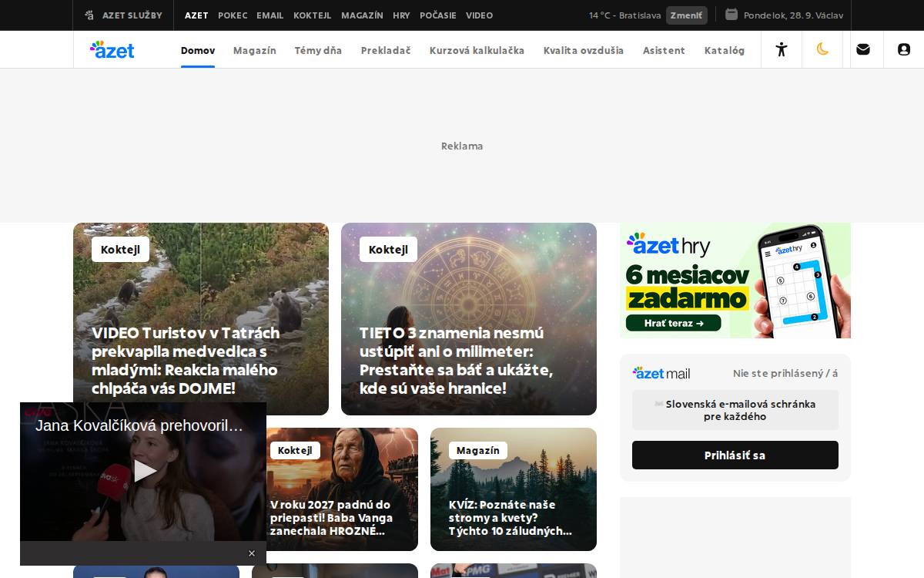Click VIDEO in the top bar
The image size is (924, 578).
pos(479,15)
